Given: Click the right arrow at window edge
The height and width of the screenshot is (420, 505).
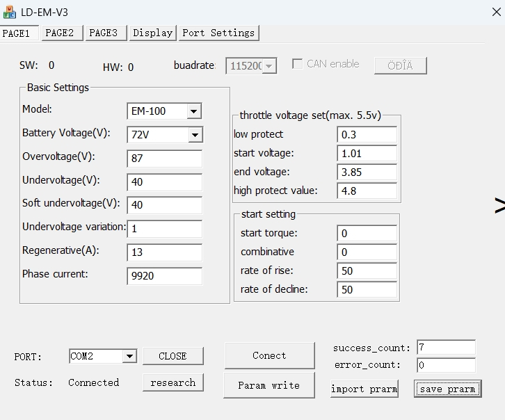Looking at the screenshot, I should (500, 205).
